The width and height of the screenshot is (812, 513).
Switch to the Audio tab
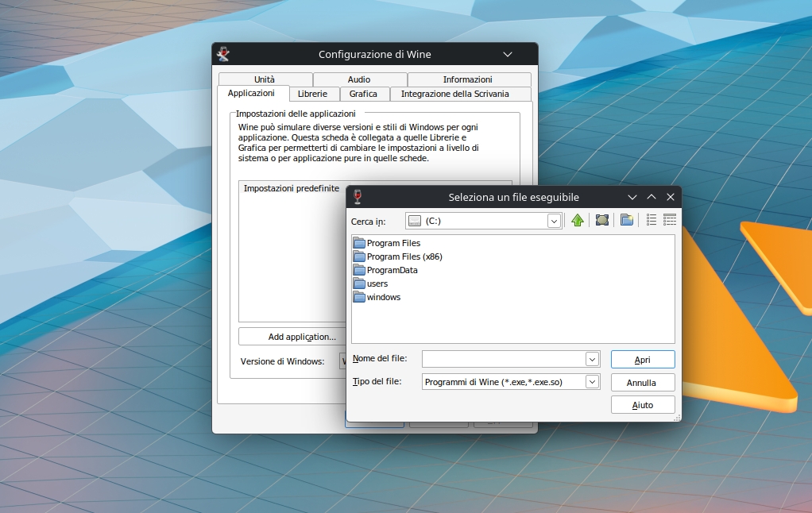[359, 79]
